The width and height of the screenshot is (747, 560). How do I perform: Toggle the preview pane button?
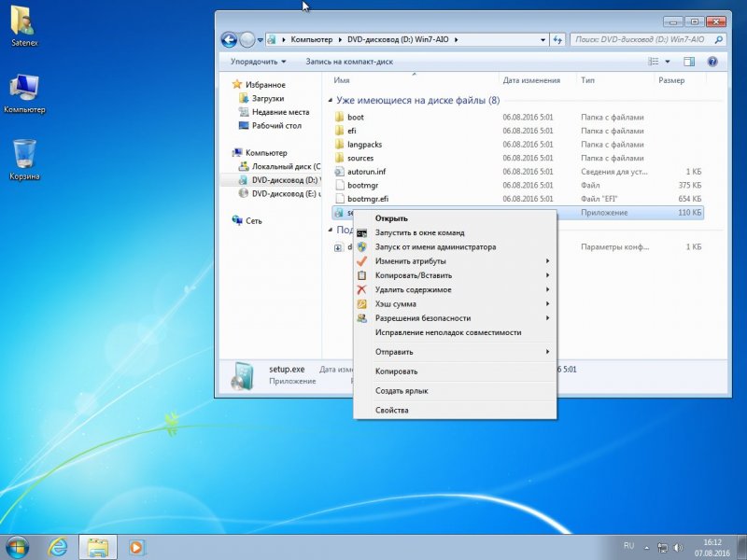(689, 62)
